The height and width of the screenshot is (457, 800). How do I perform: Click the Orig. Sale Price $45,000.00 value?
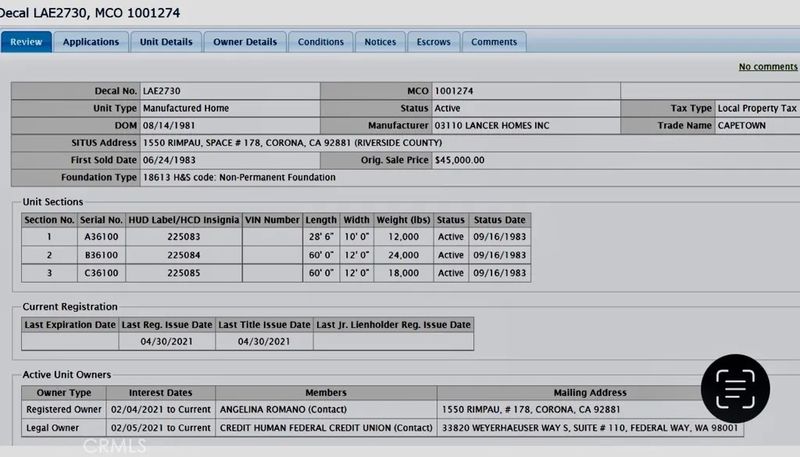click(x=460, y=160)
